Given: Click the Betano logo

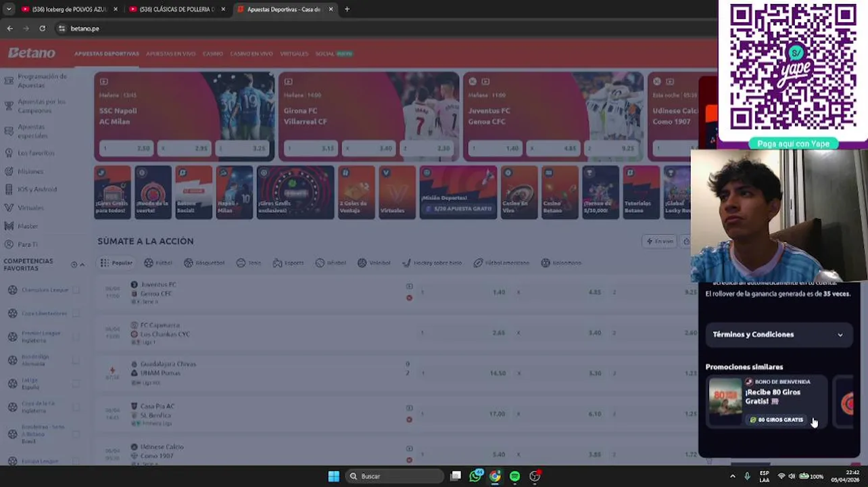Looking at the screenshot, I should (32, 53).
